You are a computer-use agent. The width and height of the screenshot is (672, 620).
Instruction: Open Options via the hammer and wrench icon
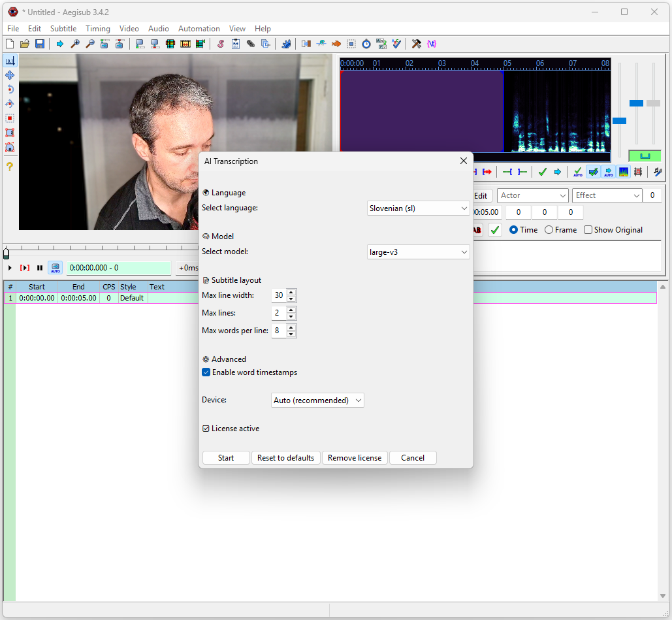click(416, 44)
